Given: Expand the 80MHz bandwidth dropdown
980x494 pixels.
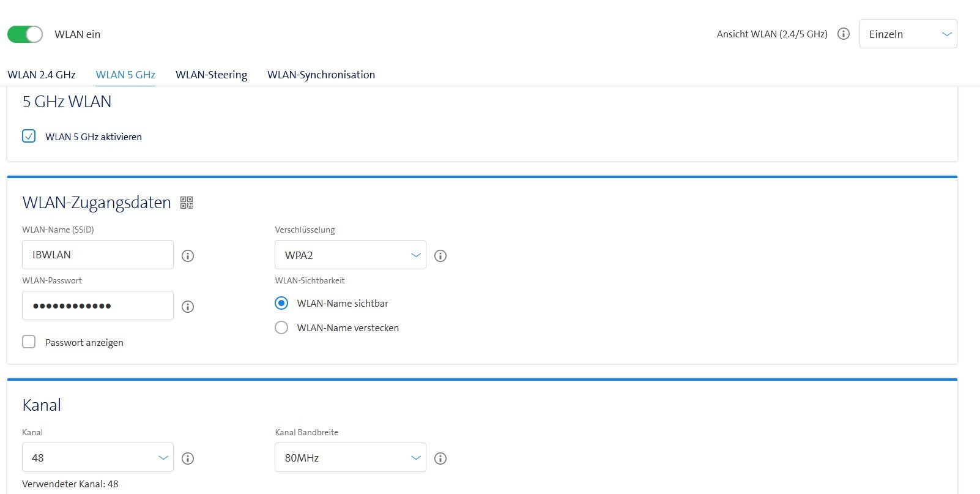Looking at the screenshot, I should pyautogui.click(x=350, y=458).
